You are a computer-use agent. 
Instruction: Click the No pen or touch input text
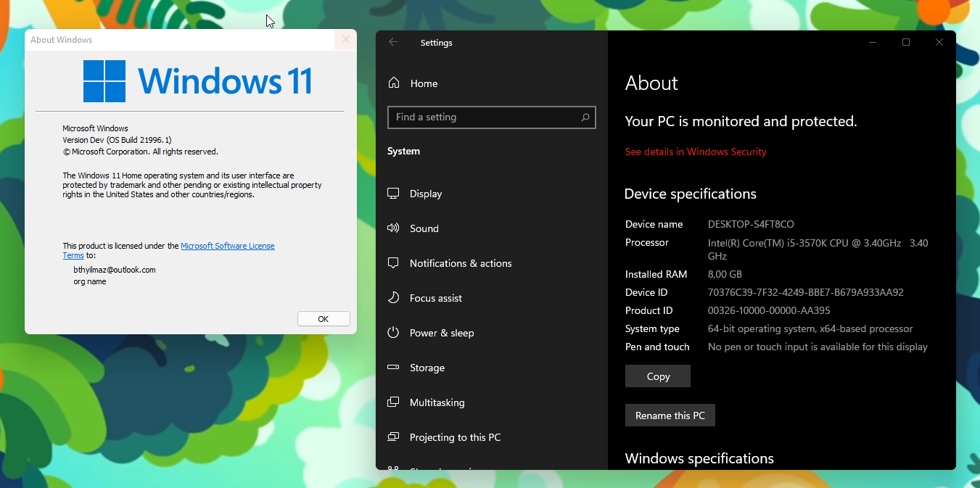pyautogui.click(x=818, y=347)
